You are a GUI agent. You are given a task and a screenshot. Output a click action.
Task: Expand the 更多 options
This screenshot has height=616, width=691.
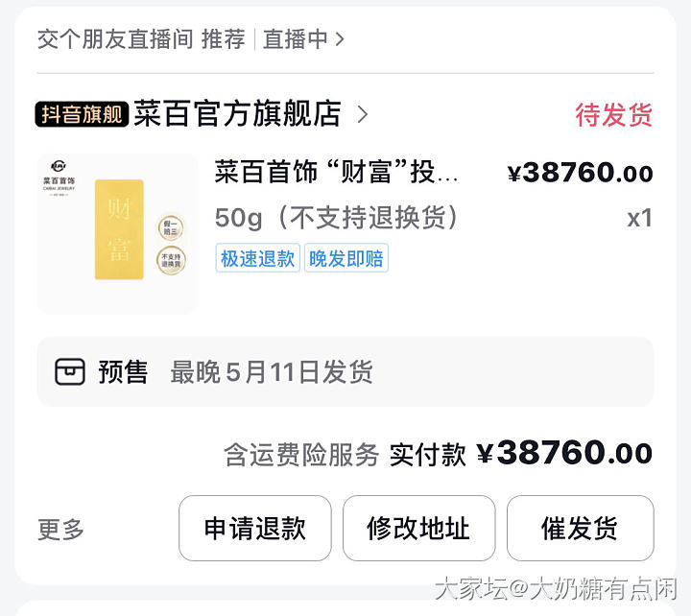(x=61, y=529)
